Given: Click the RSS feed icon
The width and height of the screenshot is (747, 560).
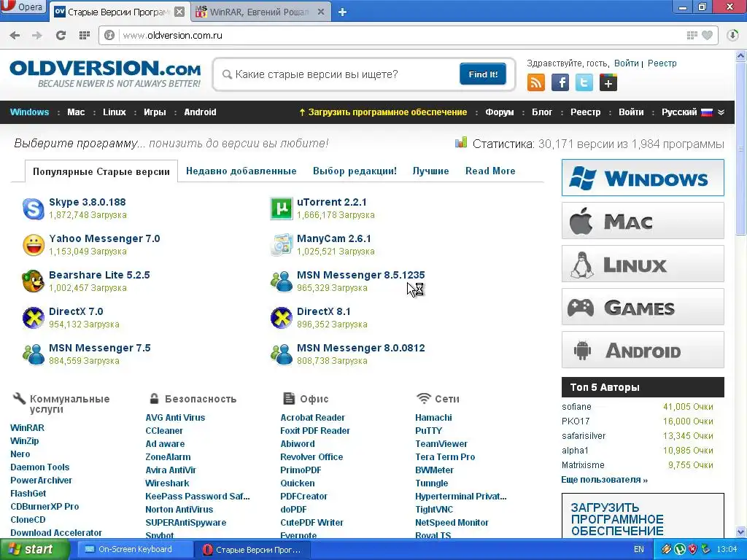Looking at the screenshot, I should (536, 82).
